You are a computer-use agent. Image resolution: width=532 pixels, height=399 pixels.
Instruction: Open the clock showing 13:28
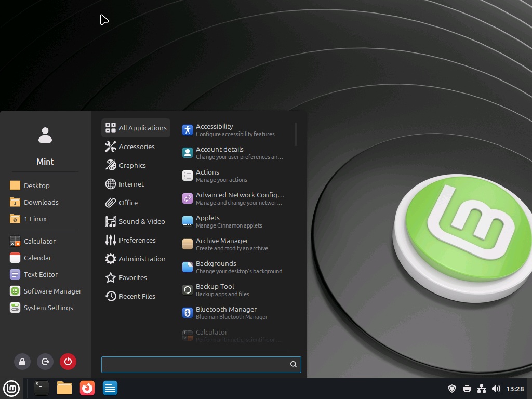point(515,389)
